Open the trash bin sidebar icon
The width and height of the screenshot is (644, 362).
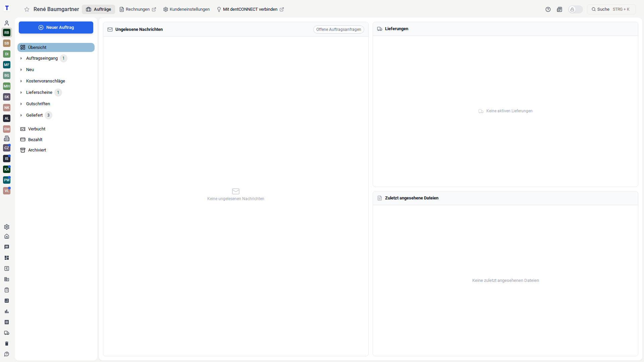tap(7, 344)
